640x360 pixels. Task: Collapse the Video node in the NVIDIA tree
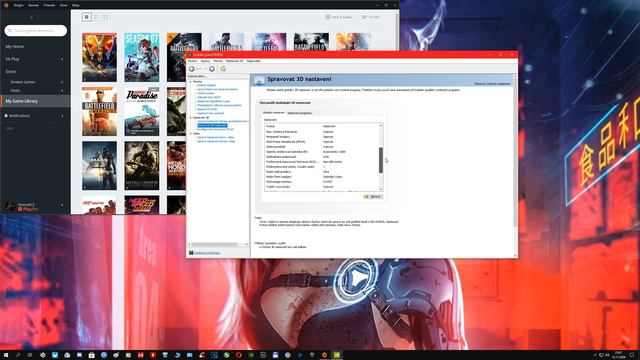click(191, 133)
